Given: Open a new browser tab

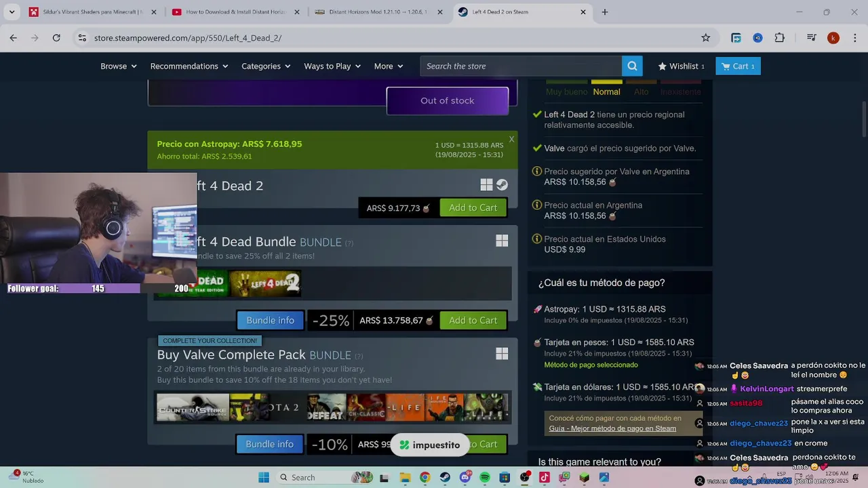Looking at the screenshot, I should tap(605, 12).
